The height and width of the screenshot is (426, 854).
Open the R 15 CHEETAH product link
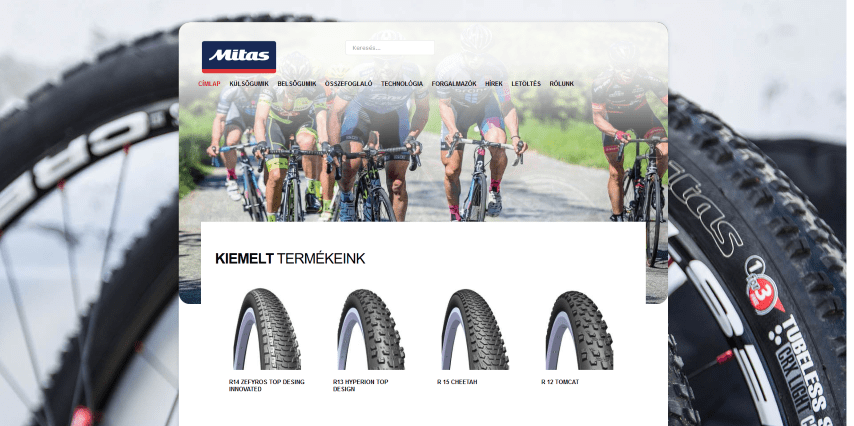point(457,382)
